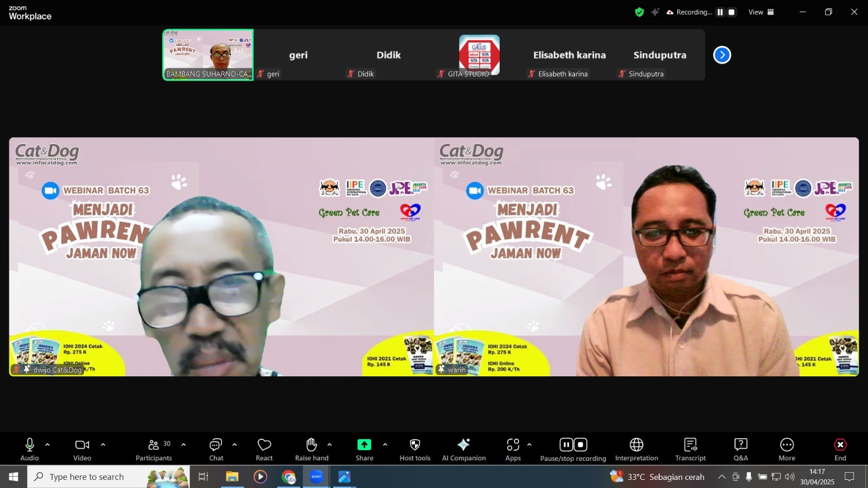Open the React emoji menu

[264, 450]
